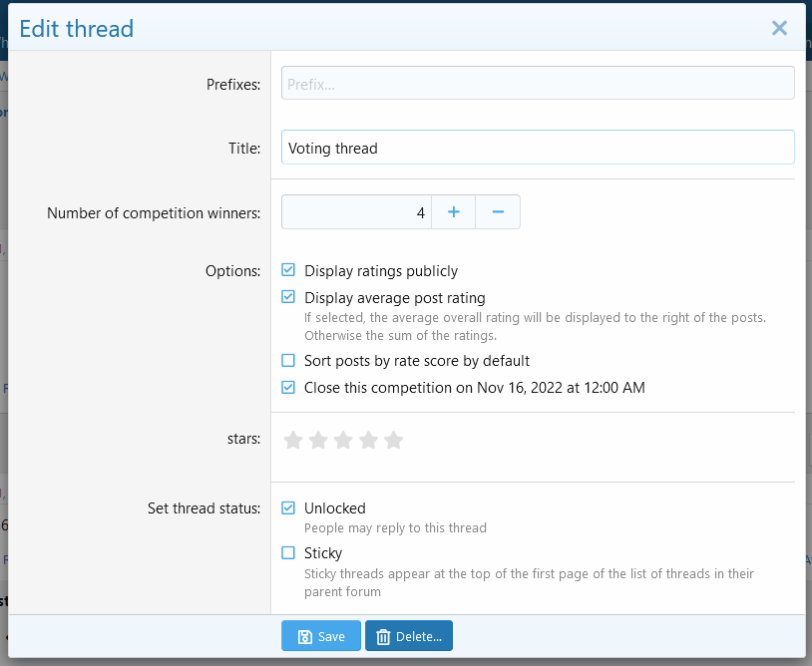Click the People may reply to this thread hint

click(395, 527)
